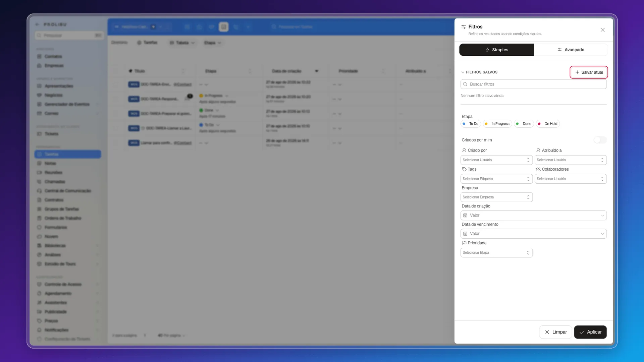Click the tag icon beside Tags
This screenshot has width=644, height=362.
click(x=464, y=169)
